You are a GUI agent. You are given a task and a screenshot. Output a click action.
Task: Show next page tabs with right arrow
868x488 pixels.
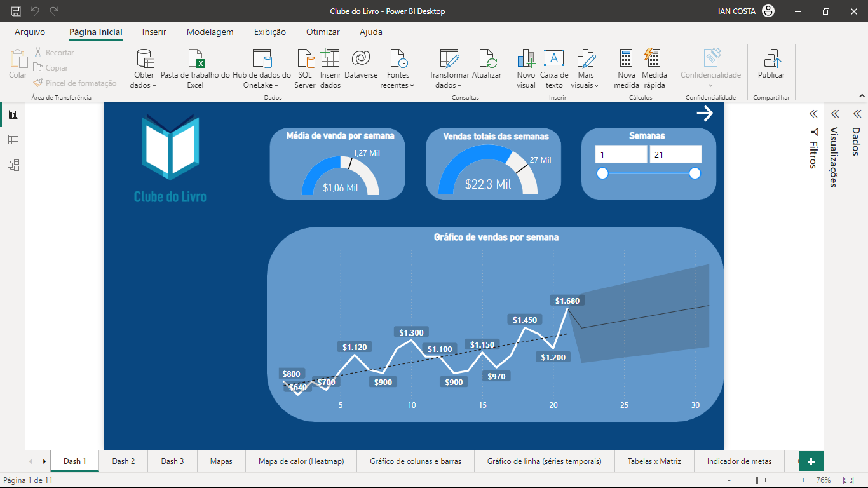[x=44, y=461]
